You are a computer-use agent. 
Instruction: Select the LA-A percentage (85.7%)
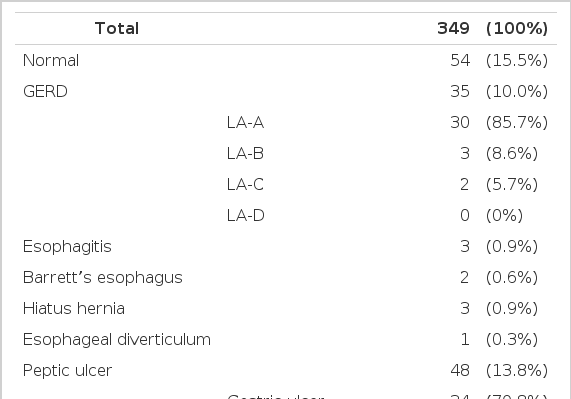517,122
